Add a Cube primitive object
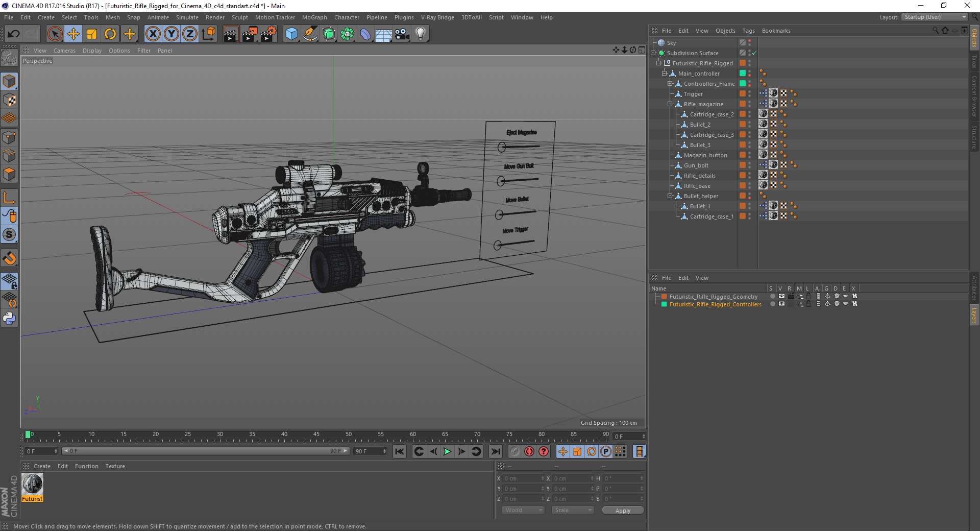Screen dimensions: 980x531 291,34
